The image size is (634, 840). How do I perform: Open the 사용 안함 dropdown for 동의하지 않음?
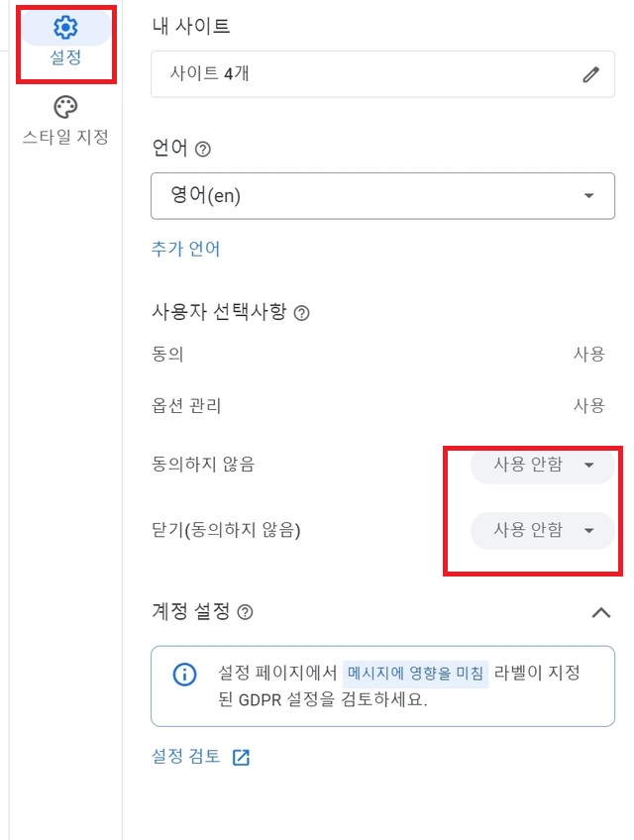(x=541, y=464)
